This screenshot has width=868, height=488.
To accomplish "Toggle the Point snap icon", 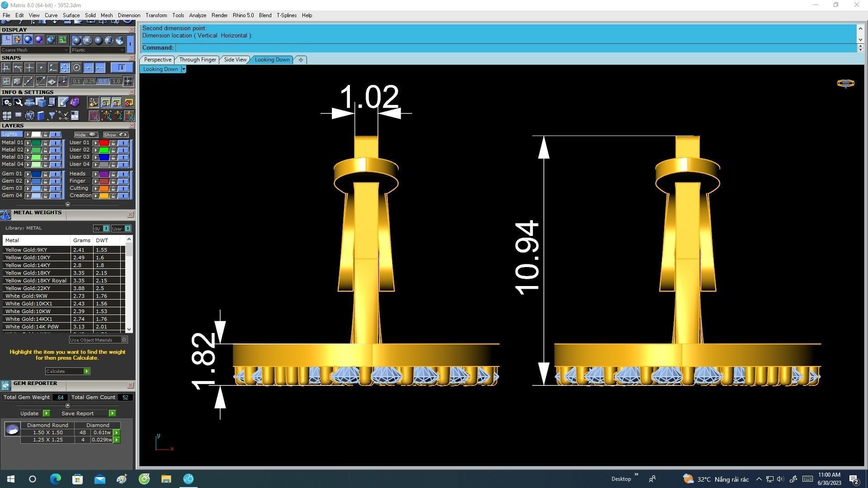I will (x=41, y=67).
